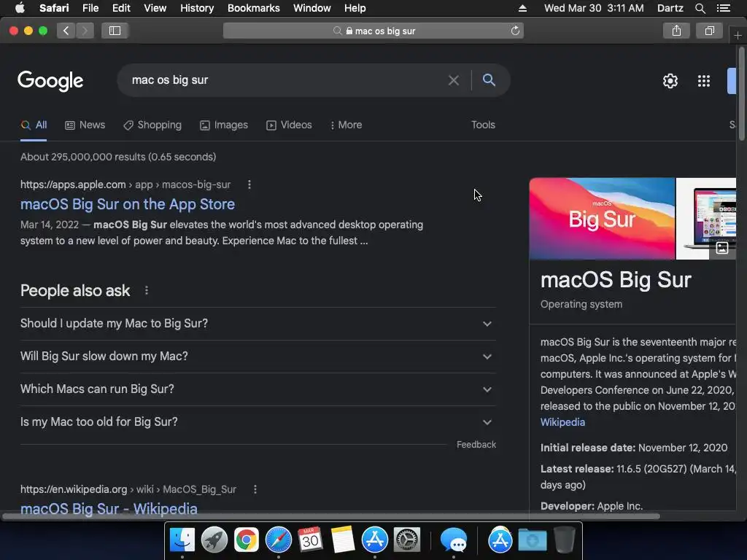
Task: Open the Big Sur wallpaper thumbnail
Action: click(x=602, y=219)
